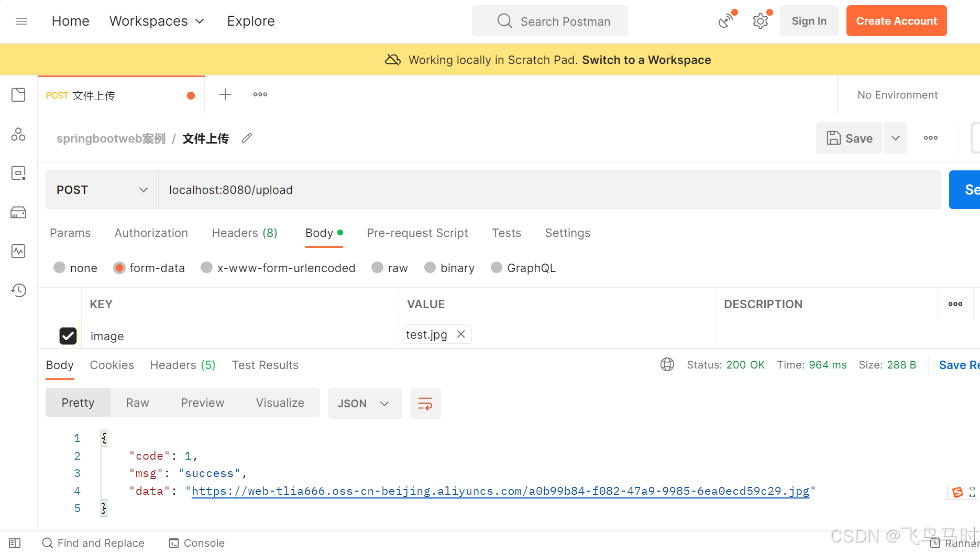Open the form-data table column options
The image size is (980, 553).
point(955,304)
